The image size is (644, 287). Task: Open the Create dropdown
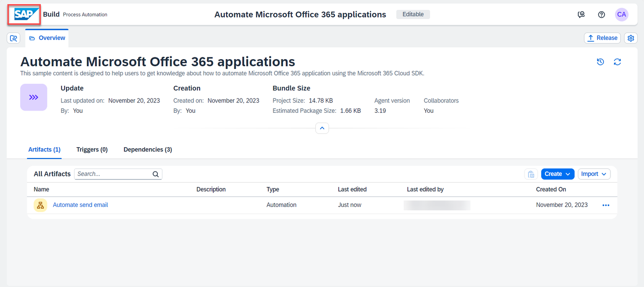[558, 174]
